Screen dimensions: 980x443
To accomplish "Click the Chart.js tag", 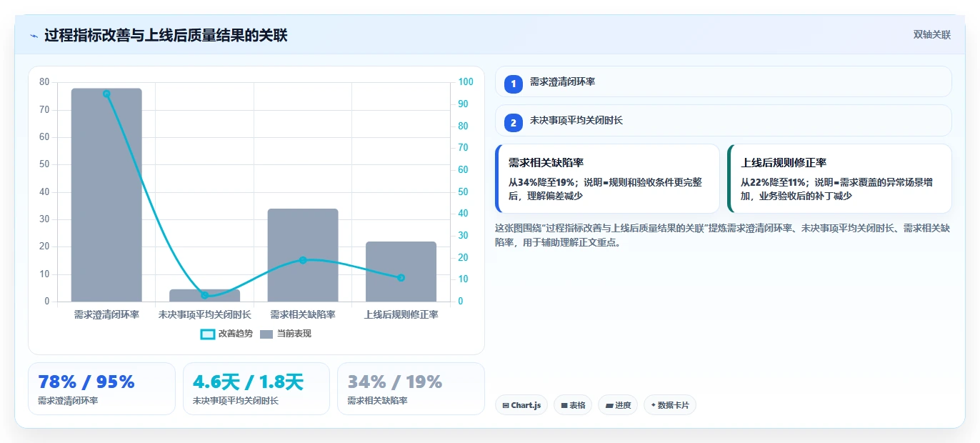I will tap(521, 405).
